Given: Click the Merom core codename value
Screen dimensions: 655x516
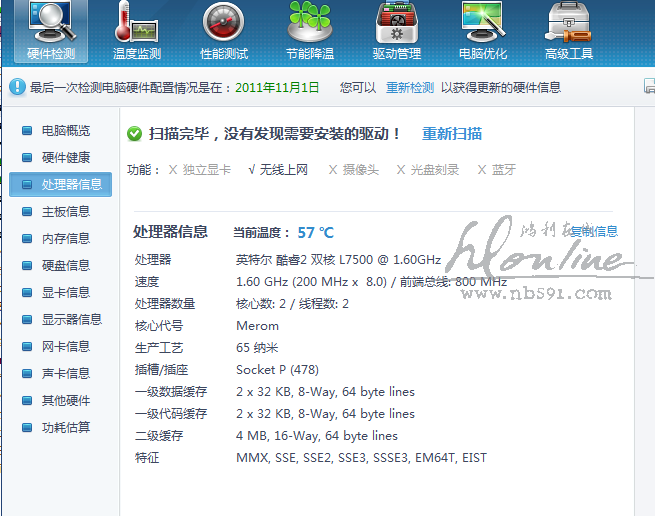Looking at the screenshot, I should coord(257,326).
